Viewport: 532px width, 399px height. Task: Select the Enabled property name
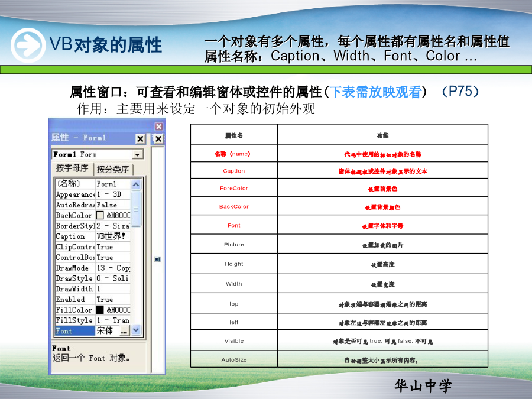pos(75,300)
